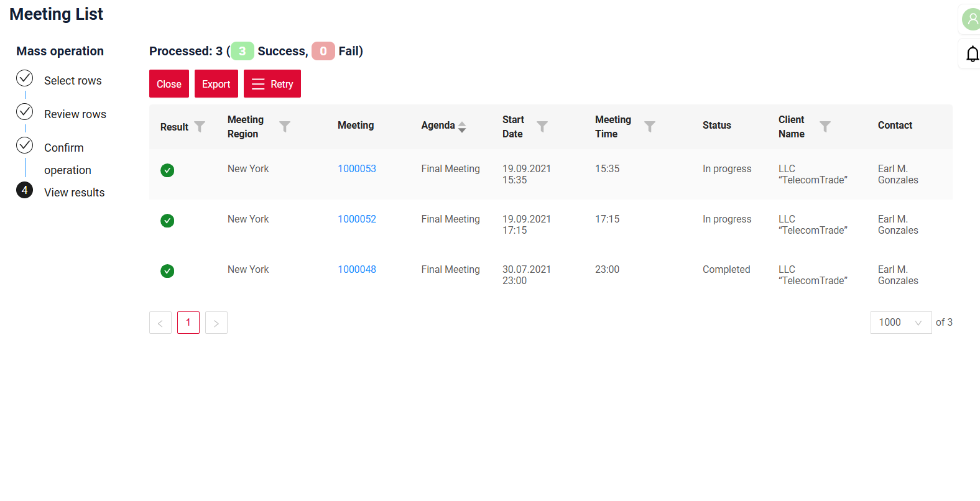Click Earl M. Gonzales contact in row 1000048

898,275
